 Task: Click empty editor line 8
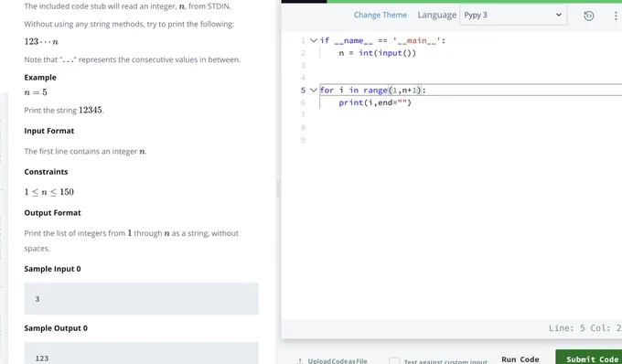470,127
